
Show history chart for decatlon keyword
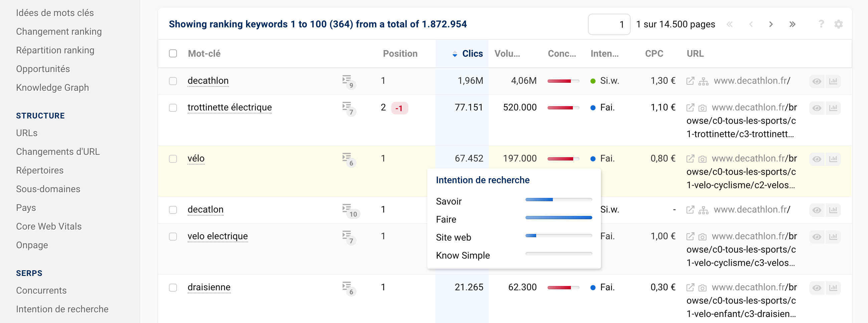pos(833,210)
